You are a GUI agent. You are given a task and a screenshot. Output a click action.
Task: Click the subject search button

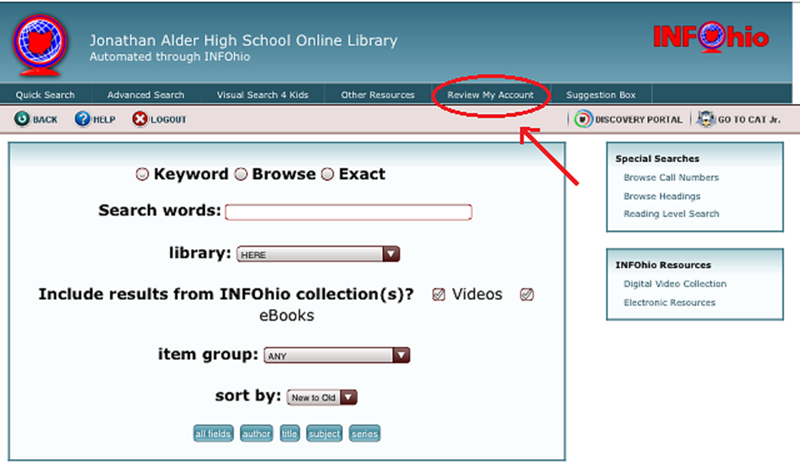click(x=324, y=433)
